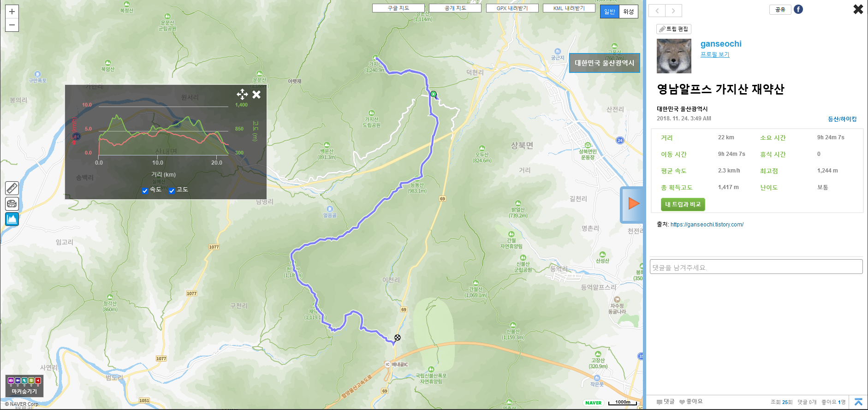
Task: Click 내 트립과 비교 compare button
Action: 683,204
